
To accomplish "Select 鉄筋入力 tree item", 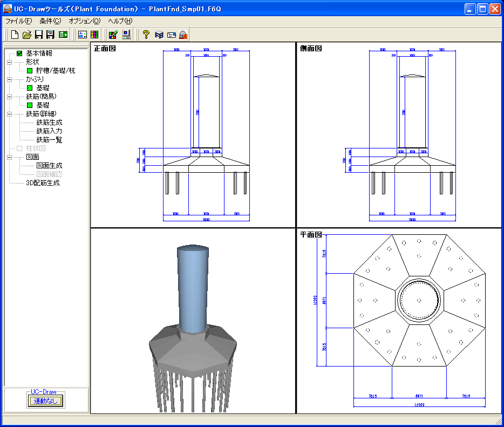I will click(49, 131).
